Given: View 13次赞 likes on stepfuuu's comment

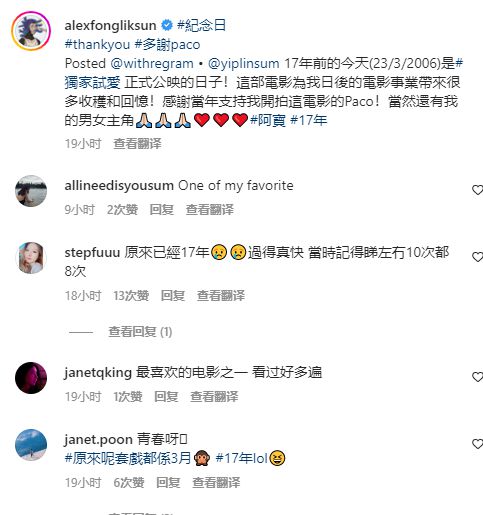Looking at the screenshot, I should (131, 295).
